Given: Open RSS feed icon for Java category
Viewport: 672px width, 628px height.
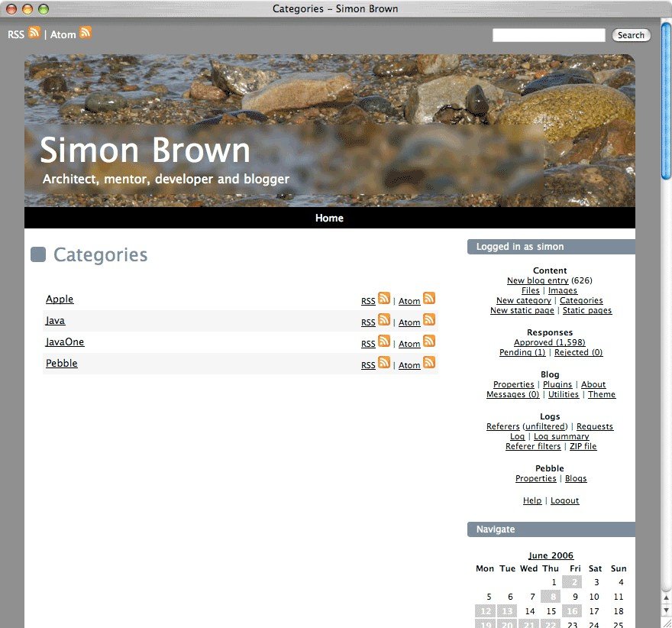Looking at the screenshot, I should pyautogui.click(x=384, y=319).
